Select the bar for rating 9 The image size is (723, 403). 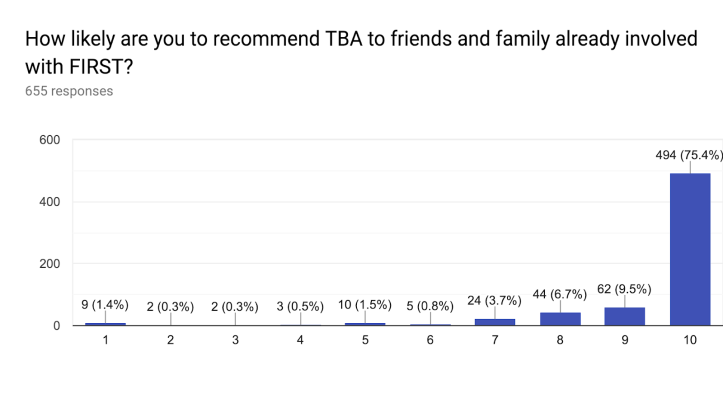pos(624,316)
